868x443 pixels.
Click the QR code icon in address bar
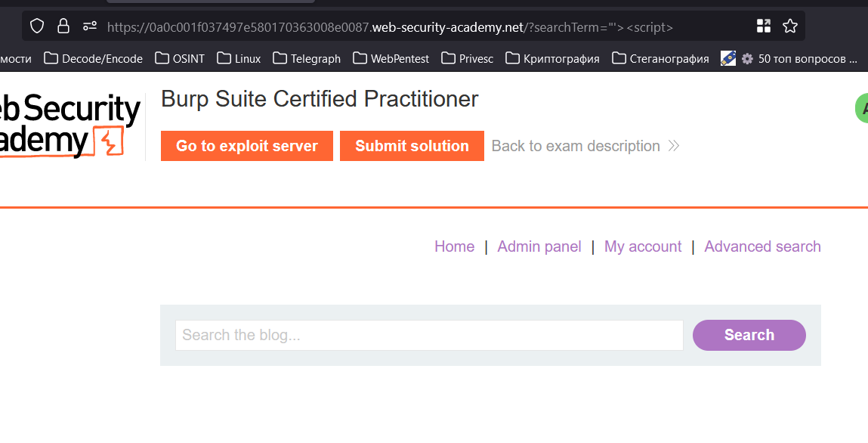pyautogui.click(x=764, y=26)
